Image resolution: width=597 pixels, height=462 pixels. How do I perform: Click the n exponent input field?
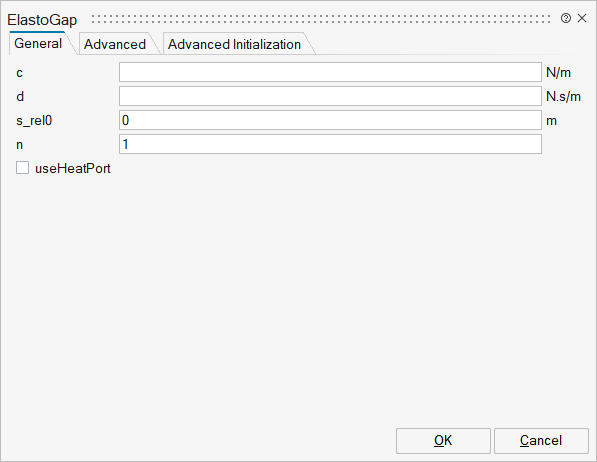coord(330,144)
